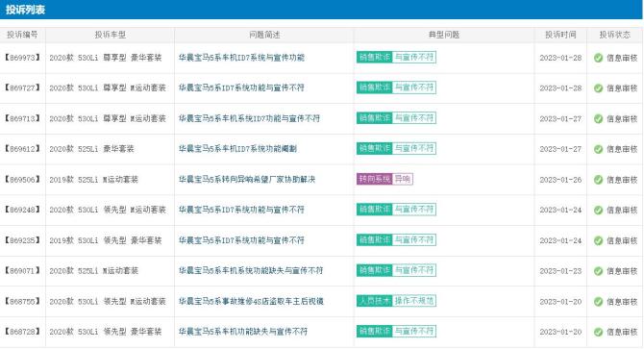Image resolution: width=644 pixels, height=349 pixels.
Task: Select complaint number 【869727】
Action: (22, 87)
